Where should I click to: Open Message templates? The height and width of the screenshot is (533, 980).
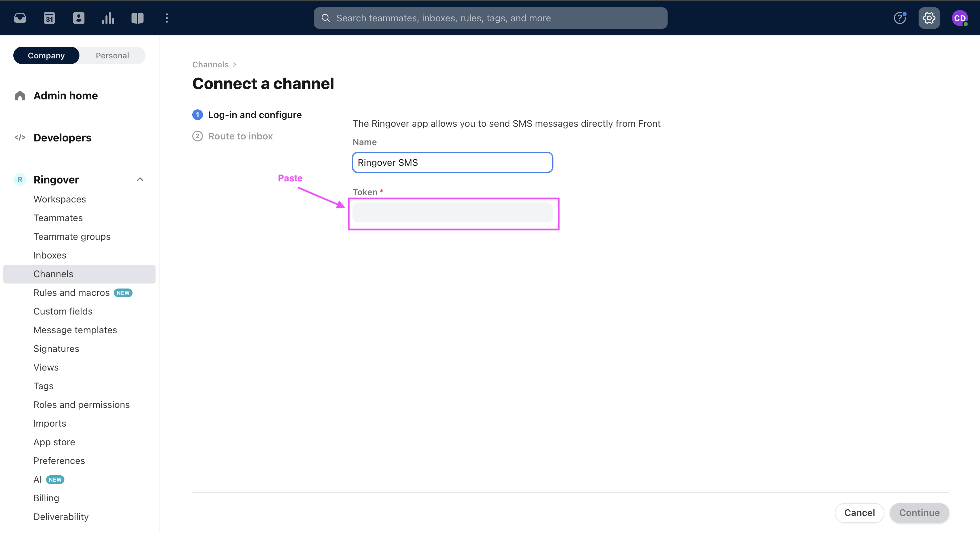tap(75, 330)
